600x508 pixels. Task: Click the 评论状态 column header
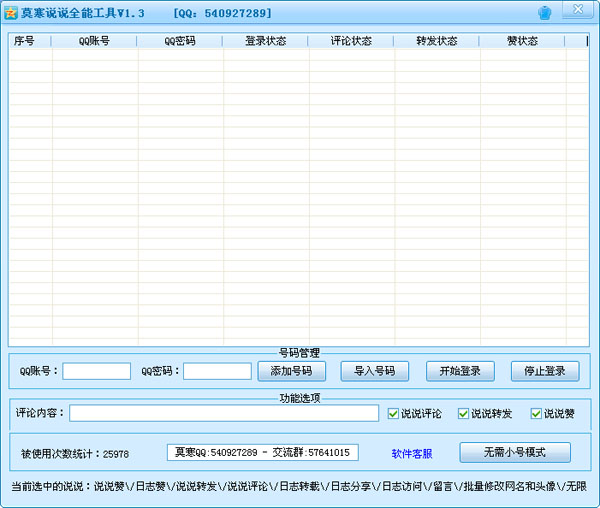351,42
